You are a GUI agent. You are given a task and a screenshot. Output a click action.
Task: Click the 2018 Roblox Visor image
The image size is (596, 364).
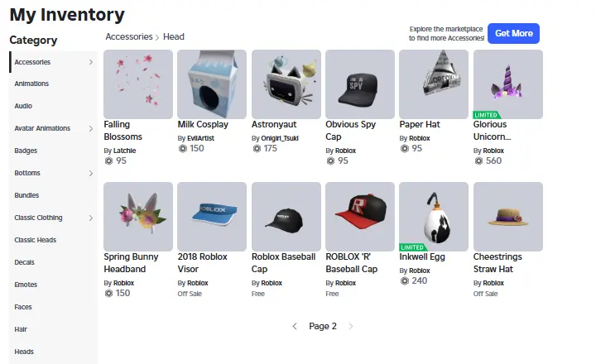[x=212, y=217]
